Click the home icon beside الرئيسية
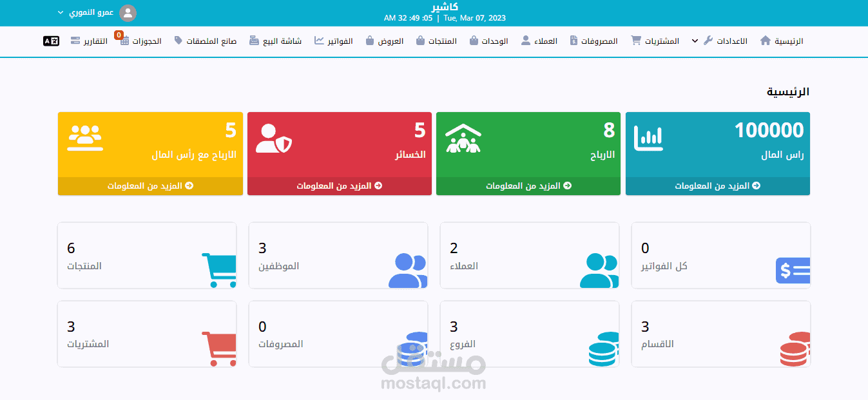868x400 pixels. 766,41
